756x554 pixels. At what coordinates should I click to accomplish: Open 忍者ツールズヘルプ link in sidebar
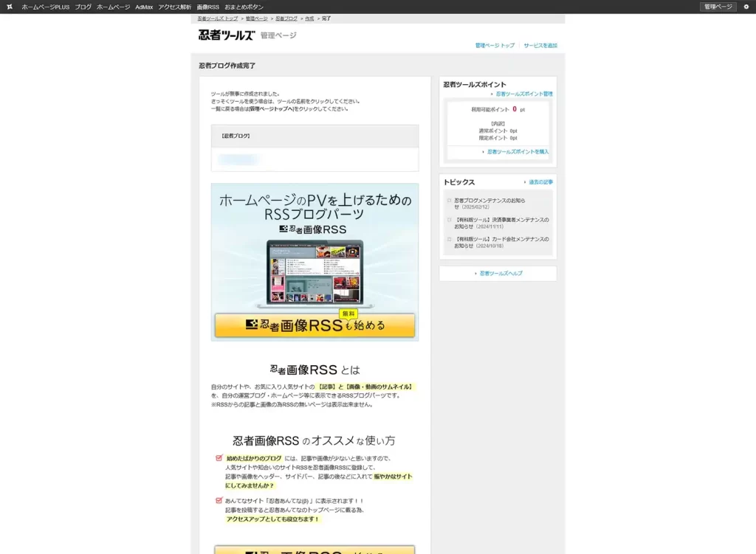point(501,274)
